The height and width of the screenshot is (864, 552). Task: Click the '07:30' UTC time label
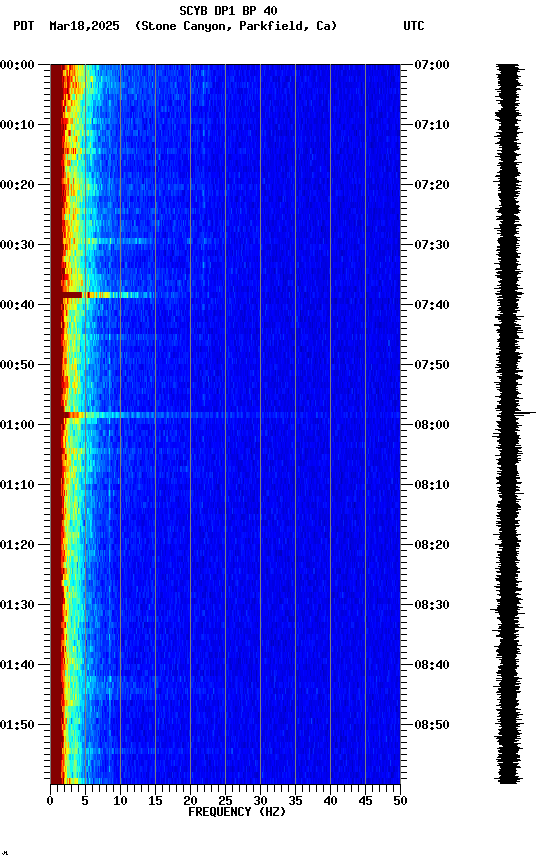point(432,245)
